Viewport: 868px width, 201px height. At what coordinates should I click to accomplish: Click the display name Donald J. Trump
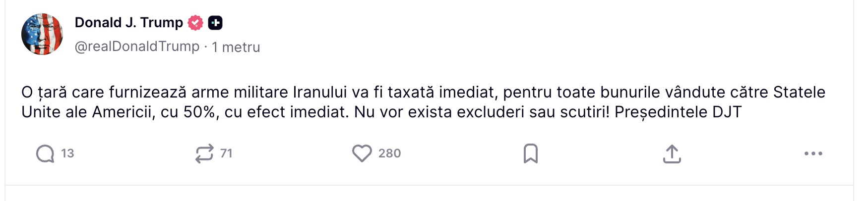(x=129, y=23)
